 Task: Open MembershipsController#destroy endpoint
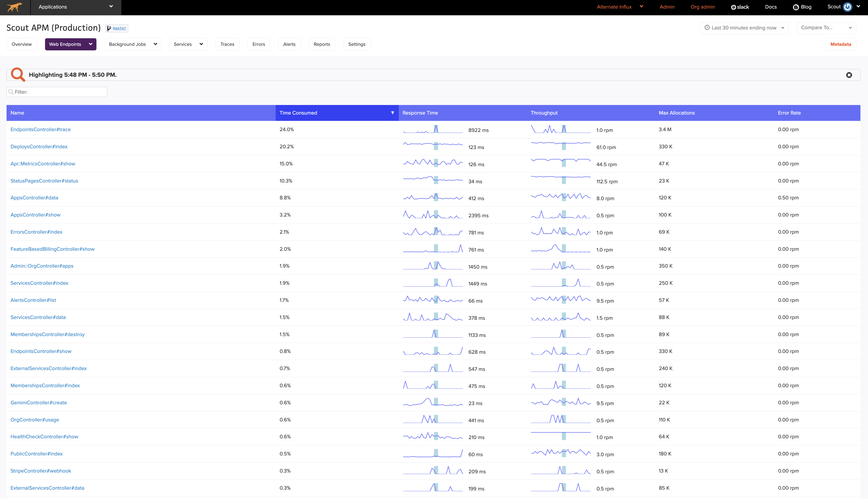(x=48, y=335)
